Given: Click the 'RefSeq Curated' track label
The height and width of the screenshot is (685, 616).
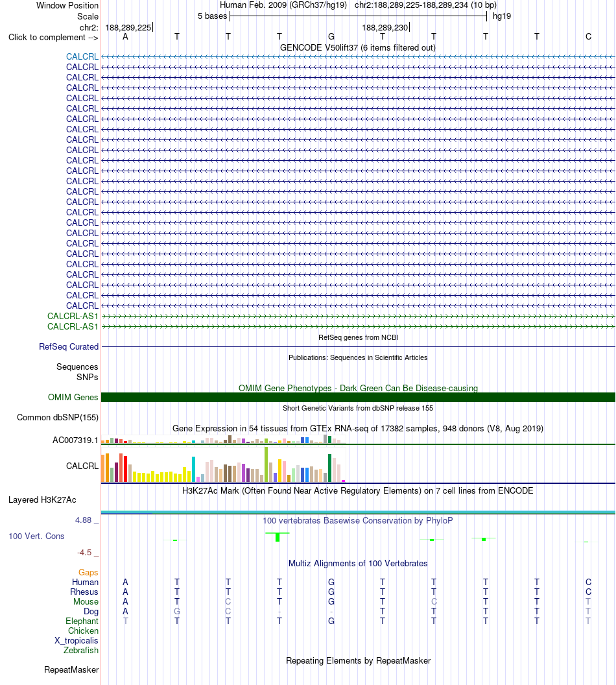Looking at the screenshot, I should tap(69, 347).
